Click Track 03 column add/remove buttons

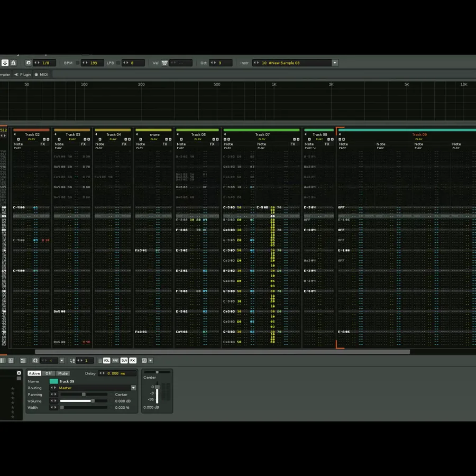tap(87, 139)
